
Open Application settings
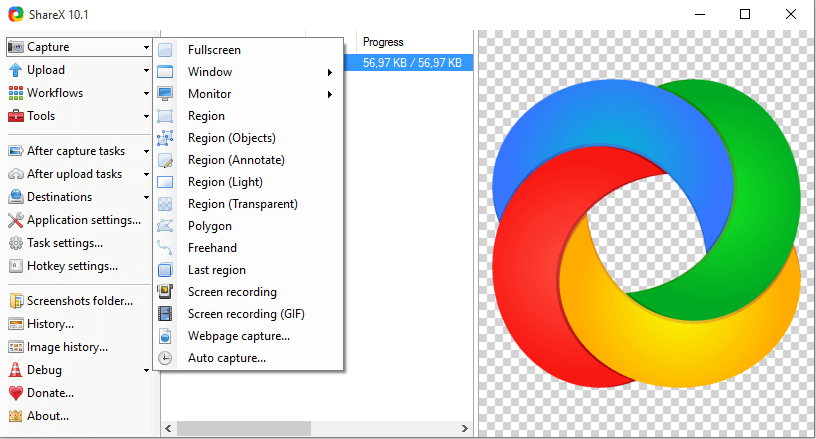(x=83, y=220)
